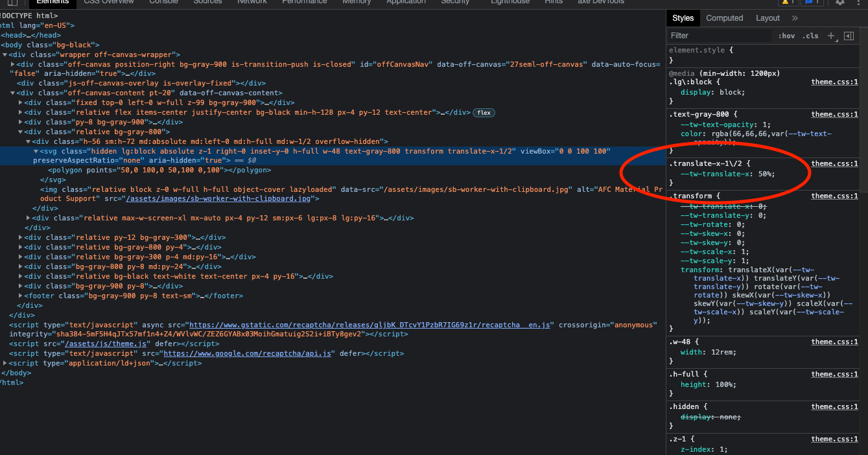Open theme.css:1 beside the .w-48 rule
The image size is (868, 455).
(834, 342)
